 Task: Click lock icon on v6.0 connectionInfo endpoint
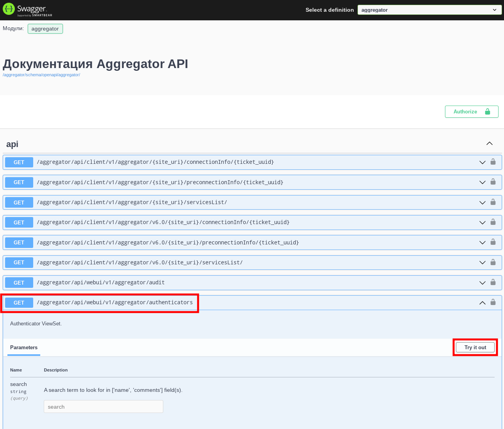coord(493,222)
